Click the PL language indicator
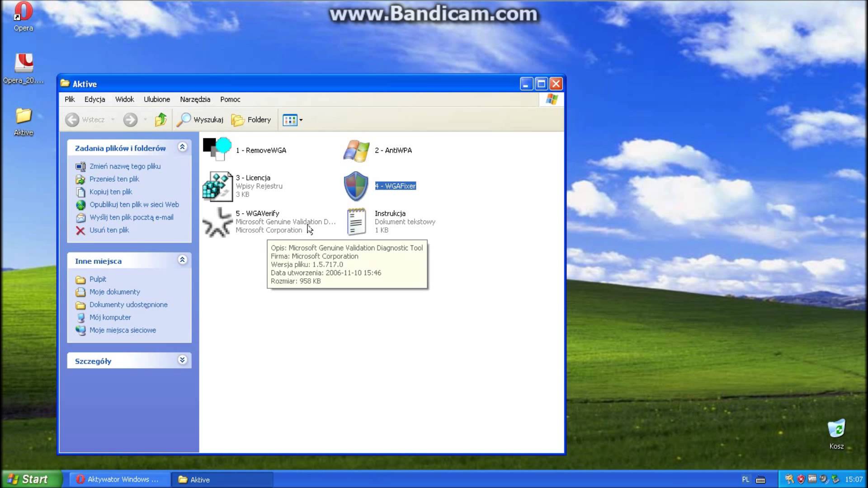868x488 pixels. click(745, 479)
